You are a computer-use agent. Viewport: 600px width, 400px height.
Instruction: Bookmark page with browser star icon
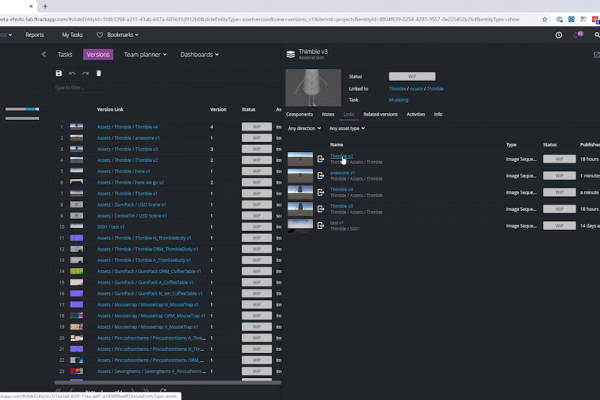point(545,19)
